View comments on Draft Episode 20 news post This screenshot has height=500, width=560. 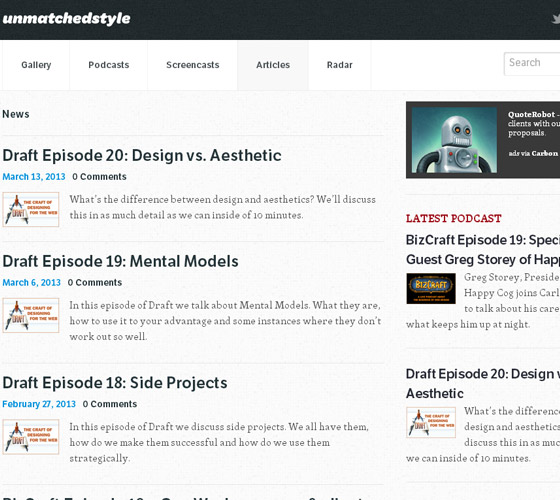click(99, 177)
